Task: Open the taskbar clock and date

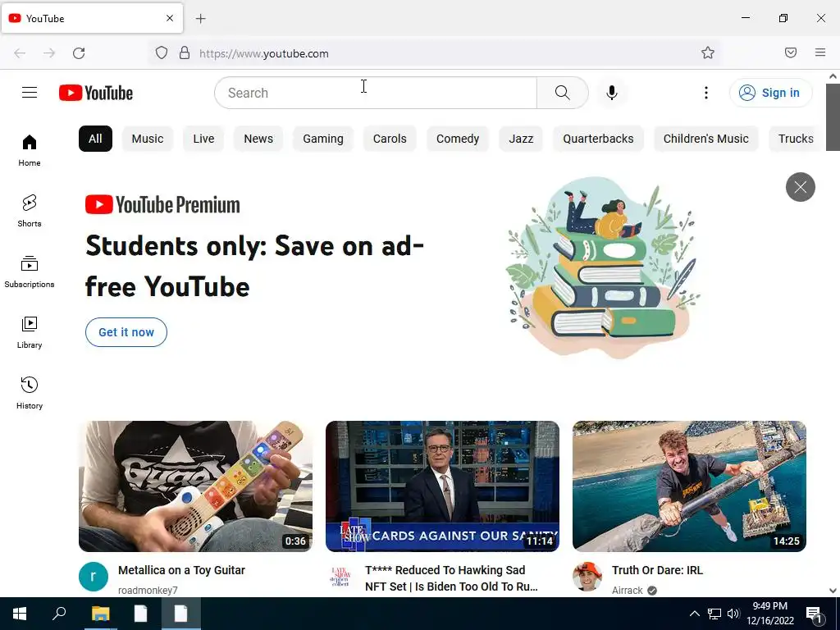Action: [770, 614]
